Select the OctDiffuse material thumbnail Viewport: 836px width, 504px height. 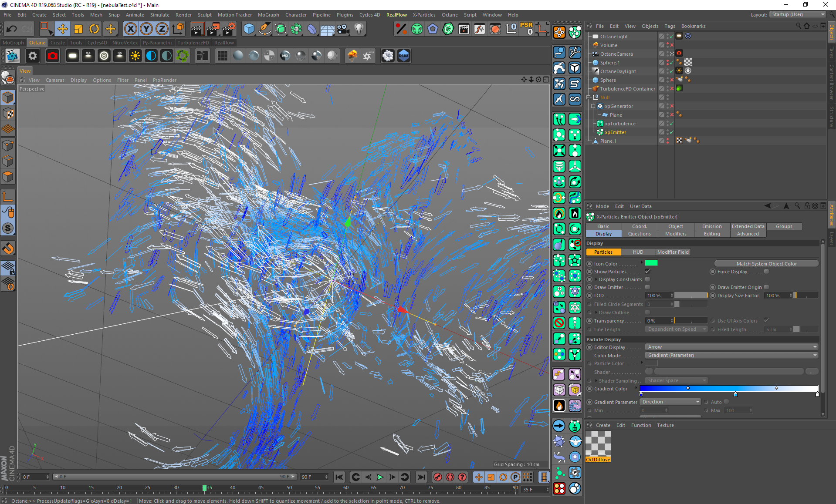coord(598,444)
